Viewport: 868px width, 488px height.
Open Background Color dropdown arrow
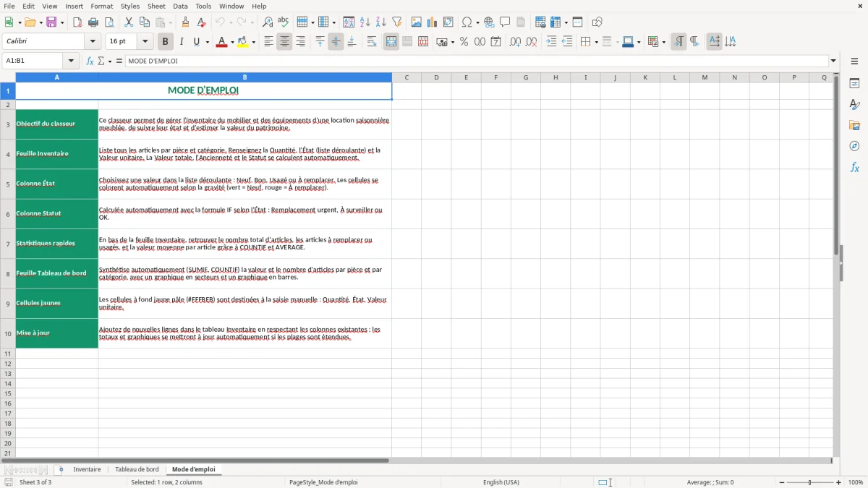pos(253,42)
